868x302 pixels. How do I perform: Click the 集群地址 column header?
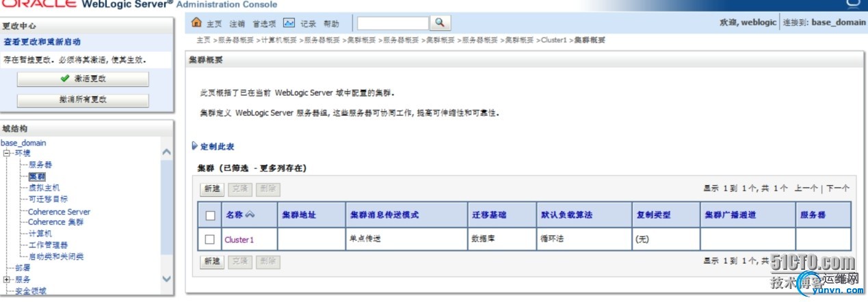[299, 215]
